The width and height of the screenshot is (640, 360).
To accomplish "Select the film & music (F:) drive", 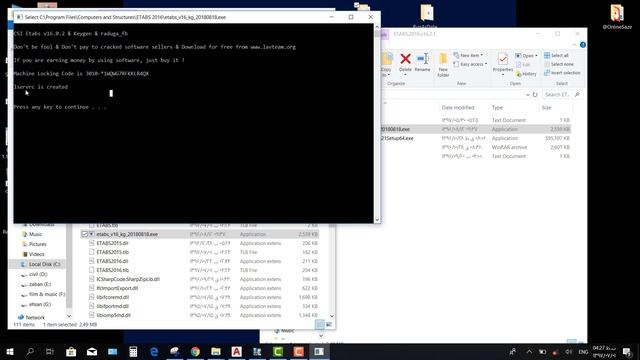I will point(43,294).
